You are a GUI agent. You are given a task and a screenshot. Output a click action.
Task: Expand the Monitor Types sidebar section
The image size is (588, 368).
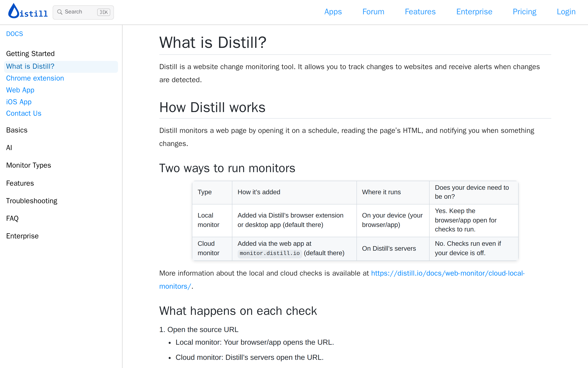tap(28, 165)
